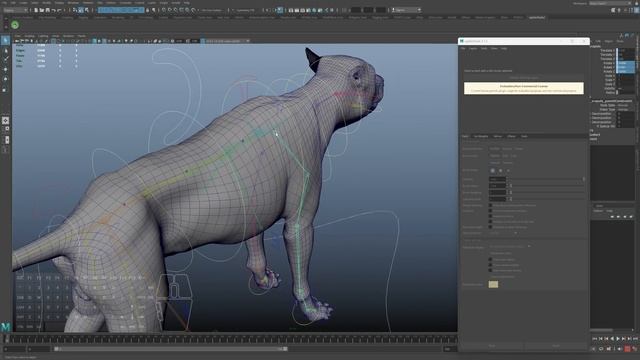
Task: Toggle playback loop mode icon
Action: 601,349
